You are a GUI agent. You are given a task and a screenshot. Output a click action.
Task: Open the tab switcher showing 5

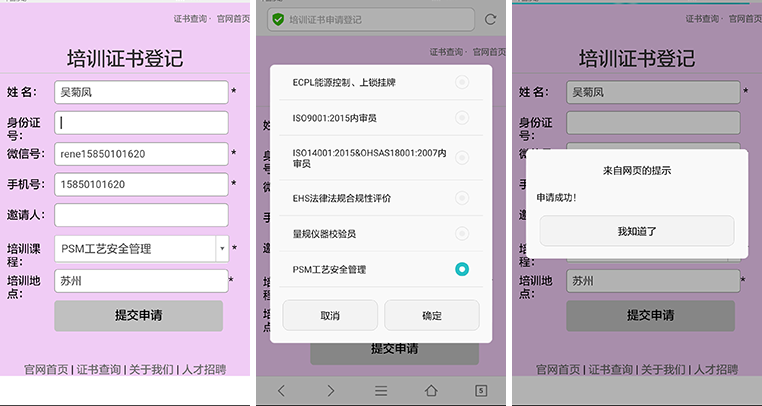pos(481,390)
